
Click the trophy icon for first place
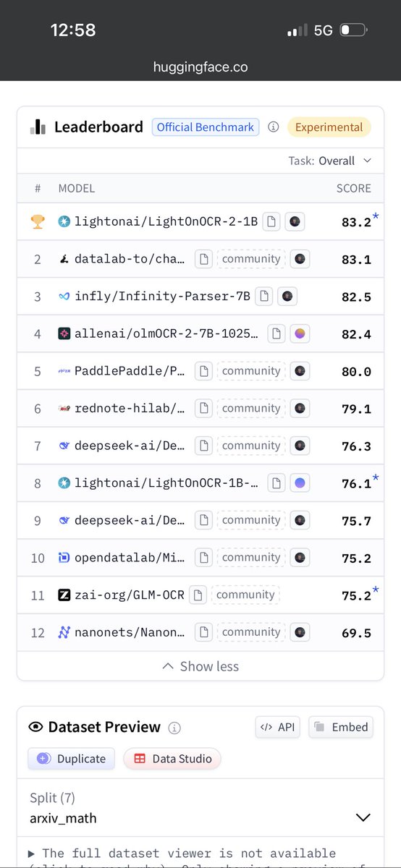pyautogui.click(x=38, y=222)
